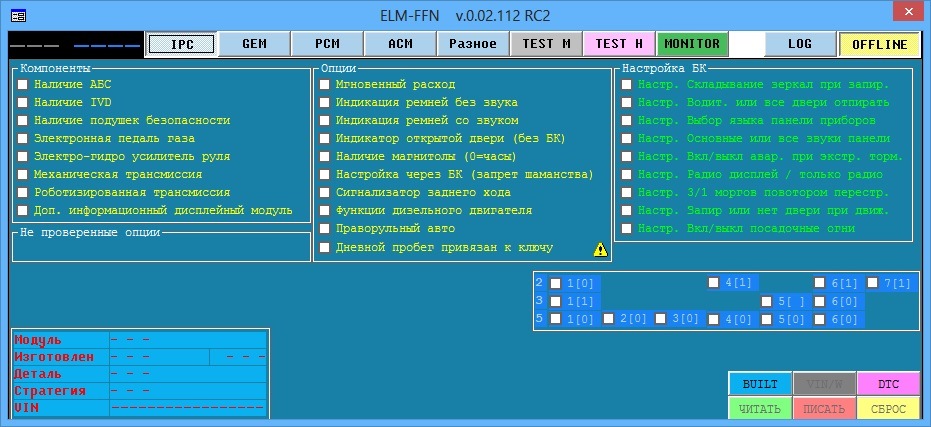Toggle Настройка через БК checkbox

click(x=324, y=175)
